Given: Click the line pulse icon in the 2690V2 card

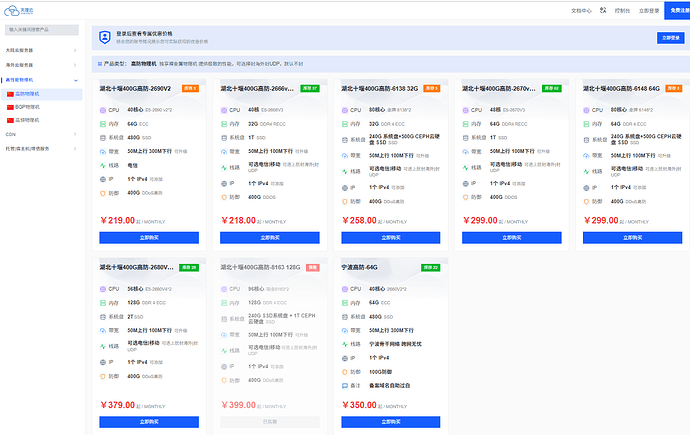Looking at the screenshot, I should 103,165.
